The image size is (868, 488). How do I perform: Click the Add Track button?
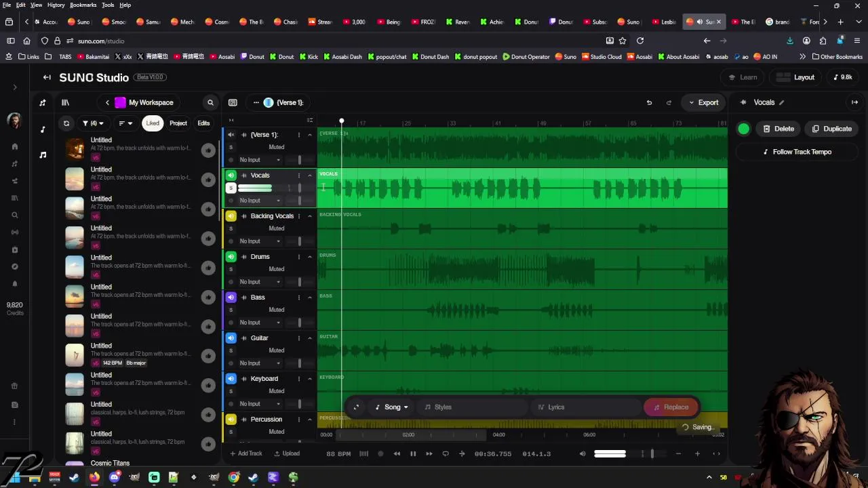(245, 453)
